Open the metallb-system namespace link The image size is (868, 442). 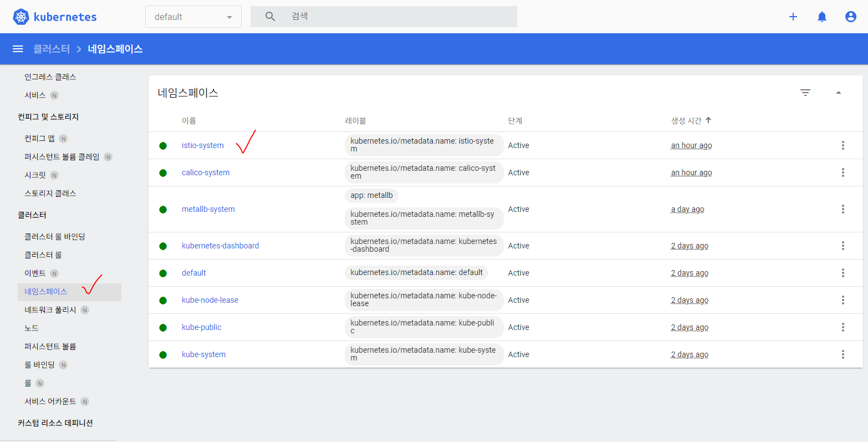click(208, 209)
